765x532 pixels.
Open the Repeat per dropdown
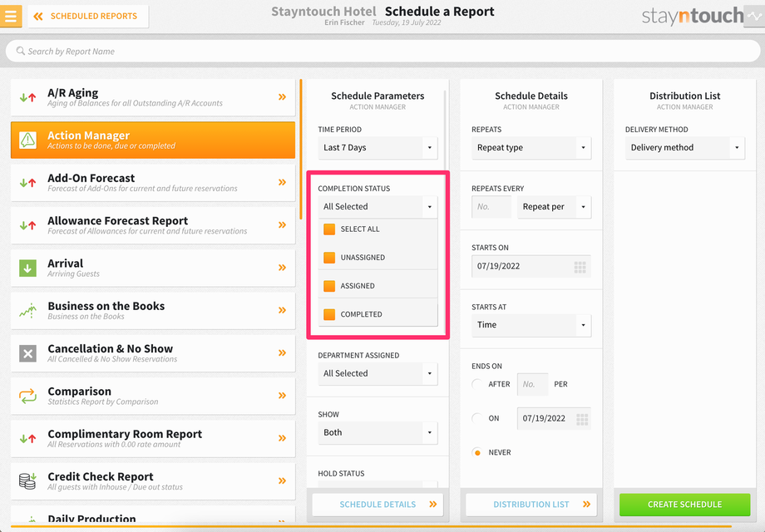tap(555, 207)
